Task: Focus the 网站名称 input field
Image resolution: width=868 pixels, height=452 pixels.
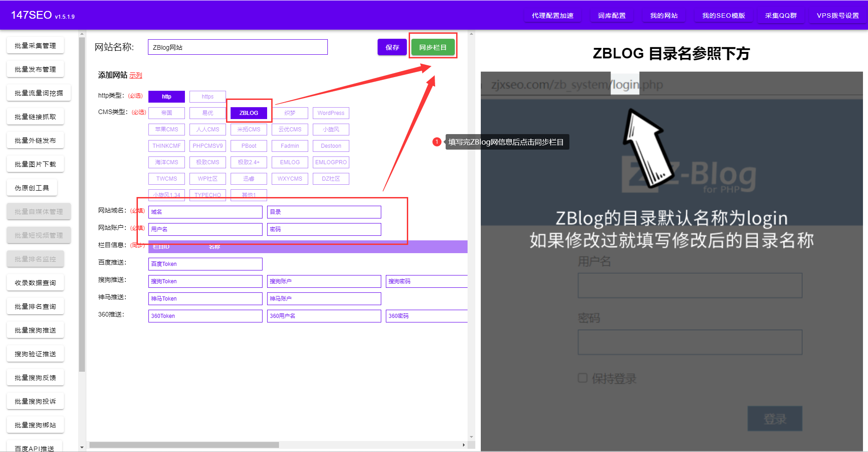Action: pos(238,47)
